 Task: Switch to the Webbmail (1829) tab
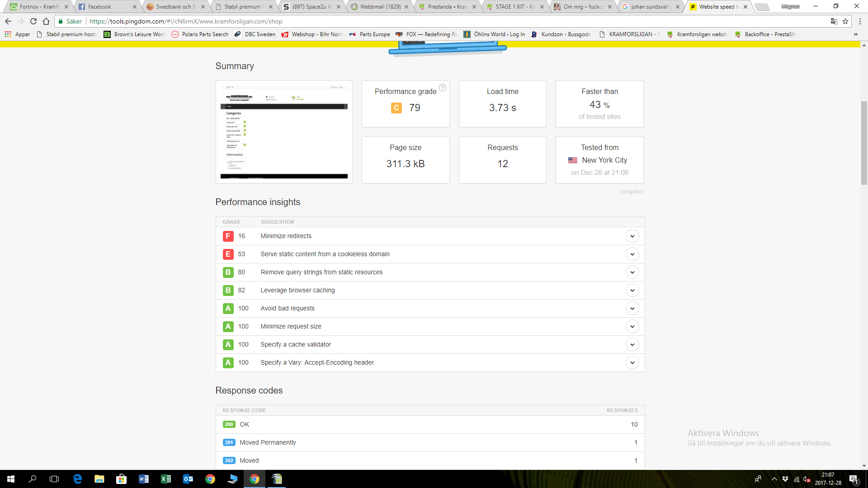point(380,7)
